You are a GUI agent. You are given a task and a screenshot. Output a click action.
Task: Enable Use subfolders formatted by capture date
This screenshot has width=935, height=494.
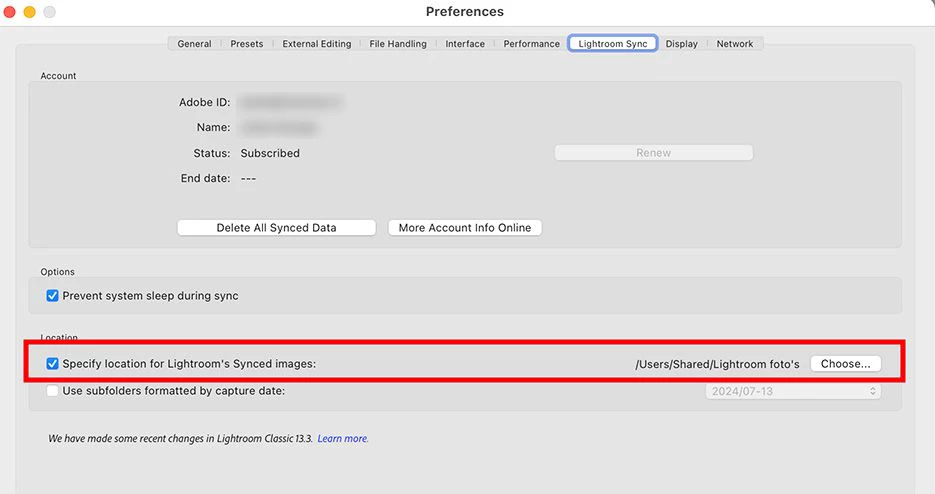pos(52,391)
